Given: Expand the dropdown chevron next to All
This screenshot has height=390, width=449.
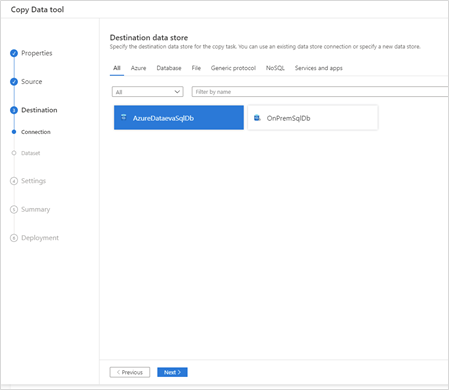Looking at the screenshot, I should coord(177,92).
